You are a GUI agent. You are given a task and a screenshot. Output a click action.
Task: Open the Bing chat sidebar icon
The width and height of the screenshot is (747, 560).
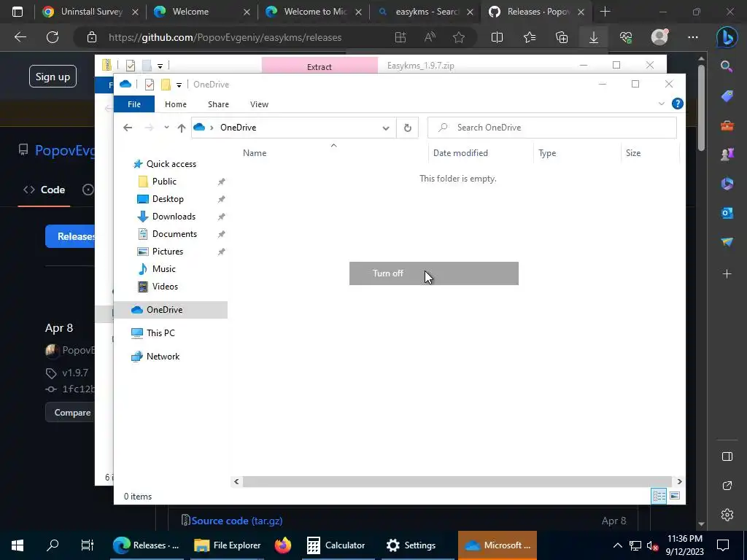(x=727, y=37)
